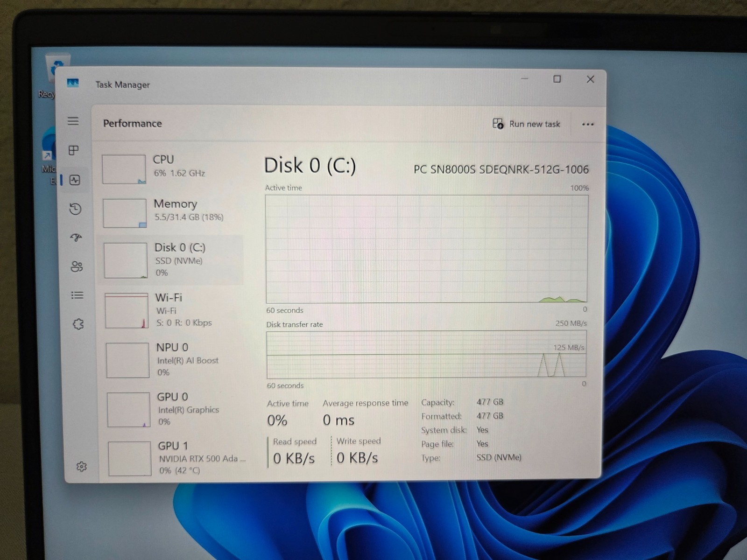
Task: Click the Wi-Fi mini graph thumbnail
Action: tap(127, 311)
